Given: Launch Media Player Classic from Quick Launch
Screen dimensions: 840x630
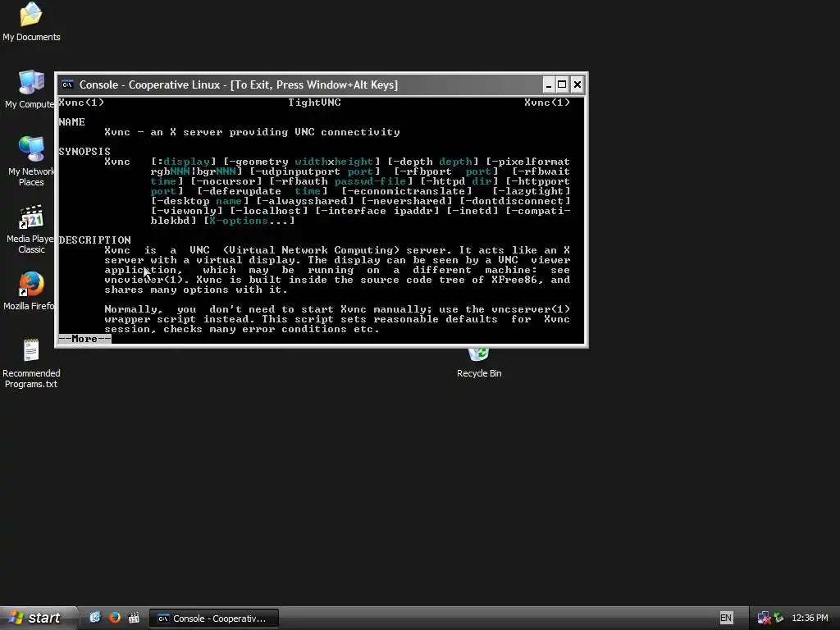Looking at the screenshot, I should tap(134, 618).
